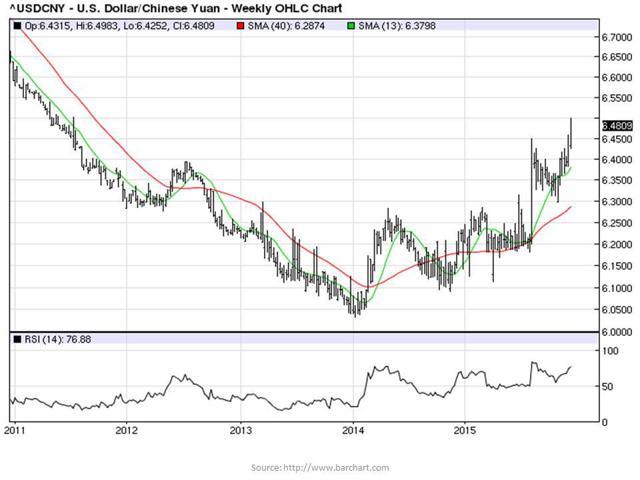Click the 6.6500 price axis label
This screenshot has width=640, height=480.
click(617, 57)
